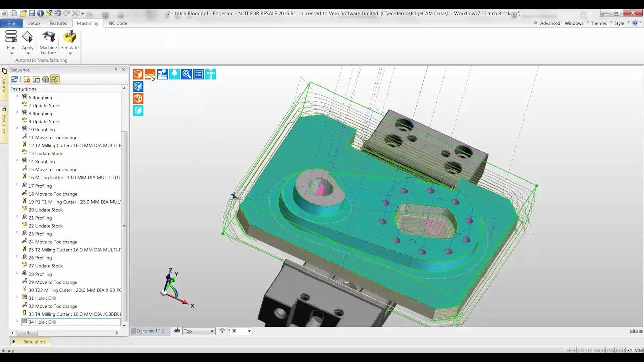Toggle the GRID status bar indicator

click(x=599, y=350)
